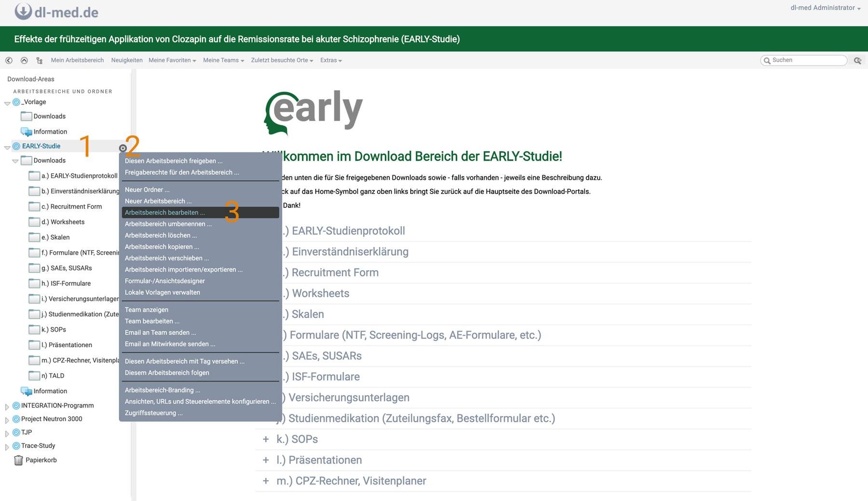Image resolution: width=868 pixels, height=501 pixels.
Task: Click the gear icon next to EARLY-Studie
Action: pos(122,148)
